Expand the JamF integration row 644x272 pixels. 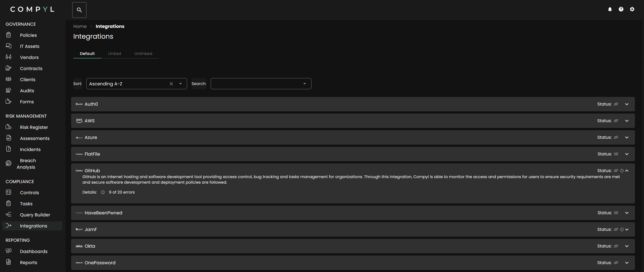(x=627, y=229)
